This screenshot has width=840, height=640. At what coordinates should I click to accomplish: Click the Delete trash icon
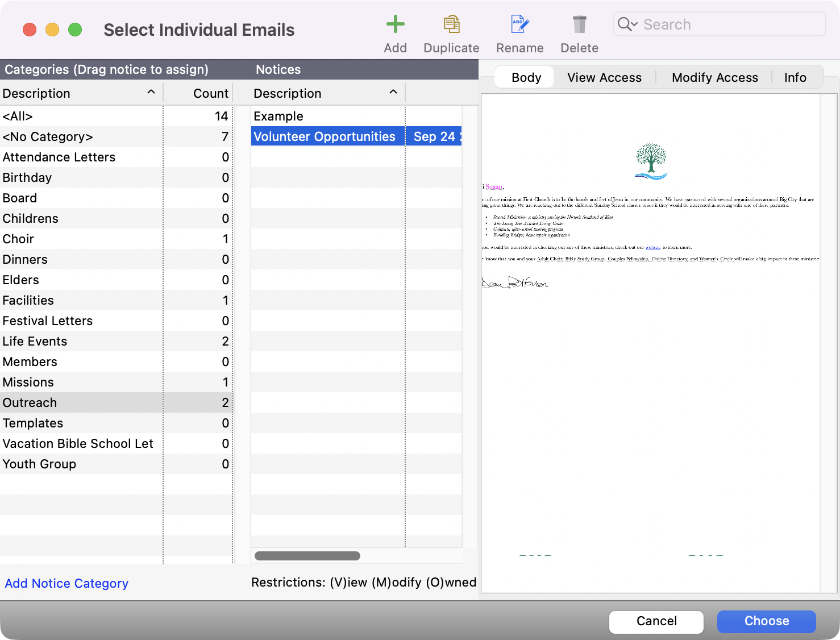tap(579, 24)
